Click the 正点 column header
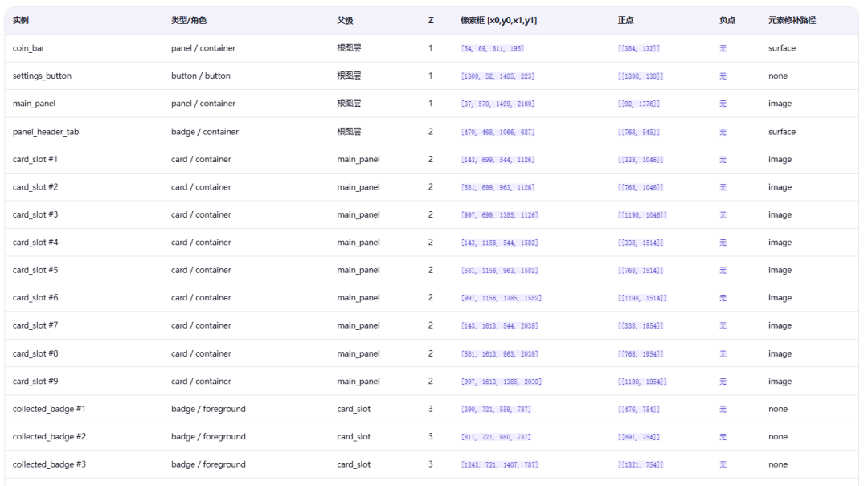This screenshot has width=868, height=486. (625, 20)
